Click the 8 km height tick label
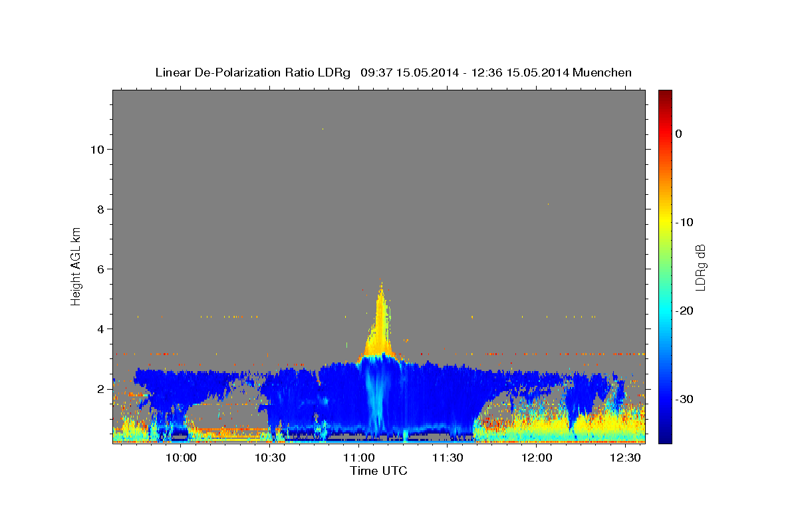Viewport: 798px width, 532px height. point(99,209)
